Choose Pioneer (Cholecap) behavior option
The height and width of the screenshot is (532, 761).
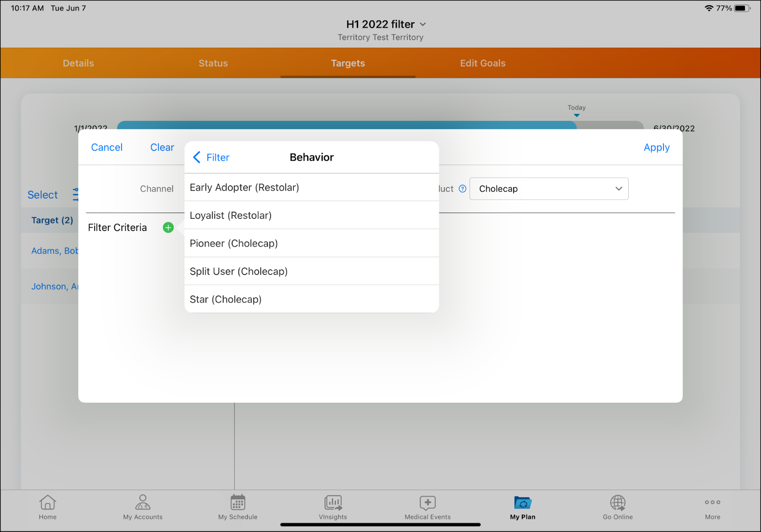pos(234,243)
